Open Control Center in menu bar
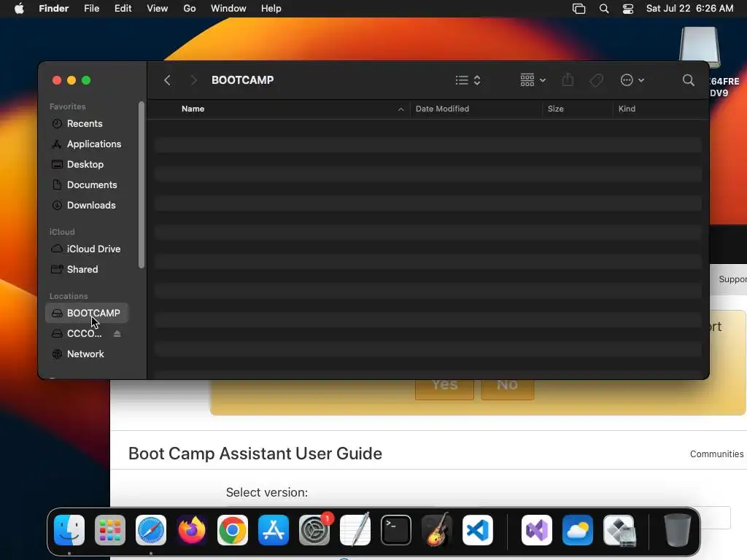This screenshot has width=747, height=560. (x=628, y=9)
